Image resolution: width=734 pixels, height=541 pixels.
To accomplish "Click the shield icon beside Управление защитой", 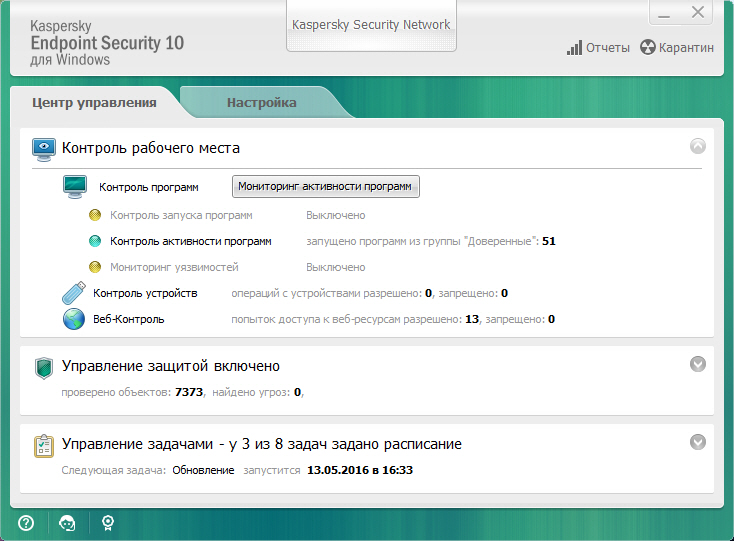I will [x=44, y=367].
